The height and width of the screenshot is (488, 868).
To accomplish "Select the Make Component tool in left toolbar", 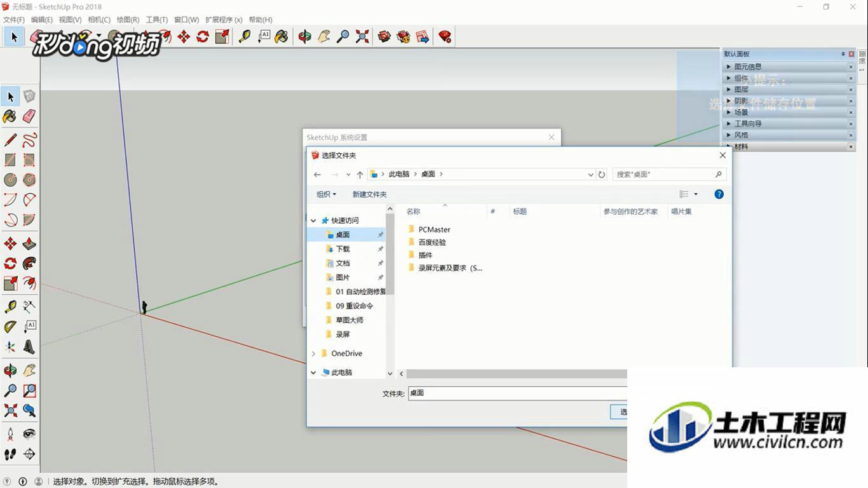I will (x=29, y=97).
